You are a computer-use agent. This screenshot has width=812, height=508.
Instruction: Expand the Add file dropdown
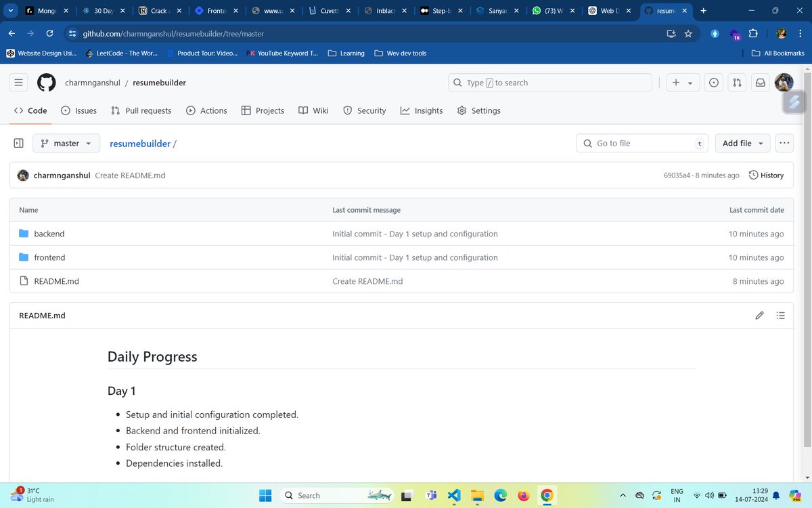tap(742, 143)
